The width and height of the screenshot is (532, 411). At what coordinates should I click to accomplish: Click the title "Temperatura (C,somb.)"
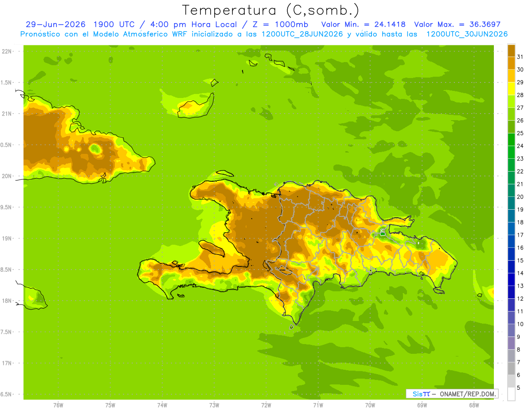(x=270, y=10)
